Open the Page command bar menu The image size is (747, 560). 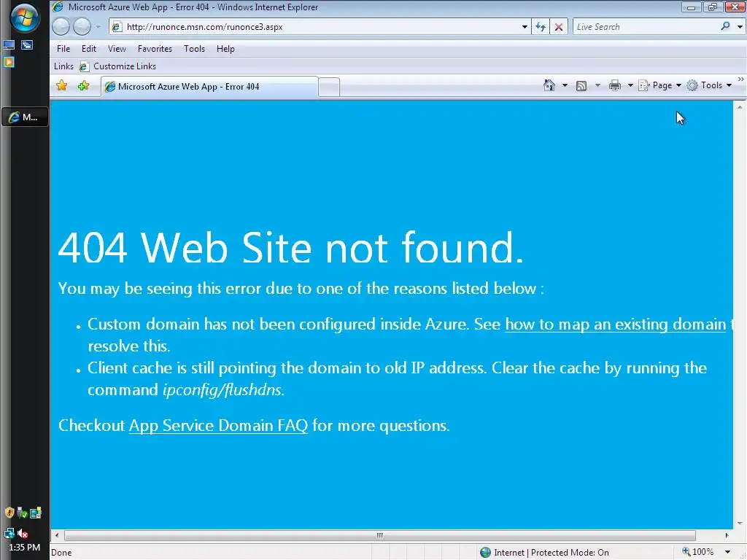pos(659,85)
